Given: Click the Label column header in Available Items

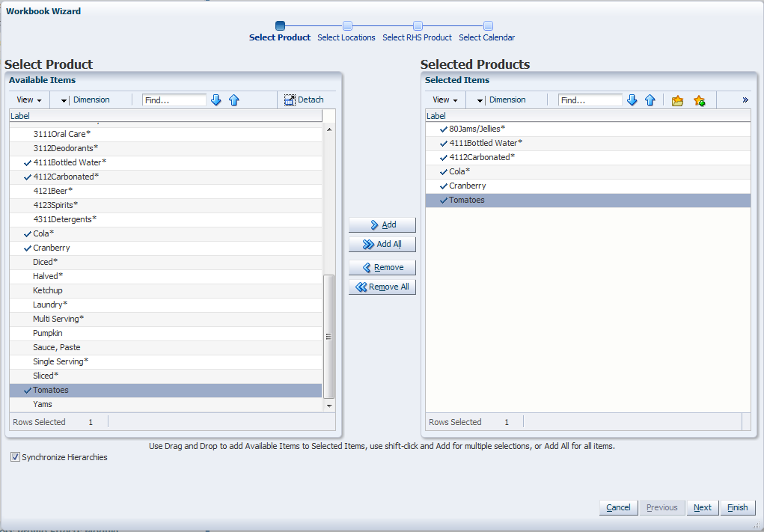Looking at the screenshot, I should coord(165,116).
